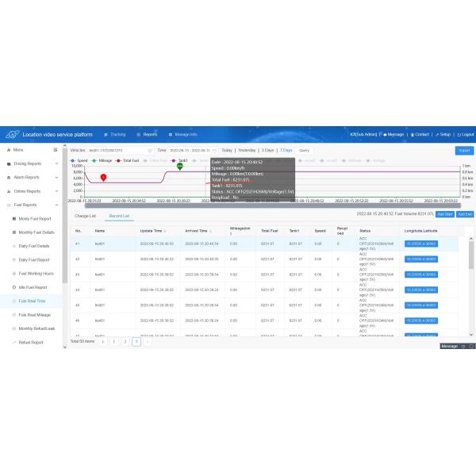Image resolution: width=476 pixels, height=476 pixels.
Task: Open the Logout icon in the header
Action: (458, 135)
